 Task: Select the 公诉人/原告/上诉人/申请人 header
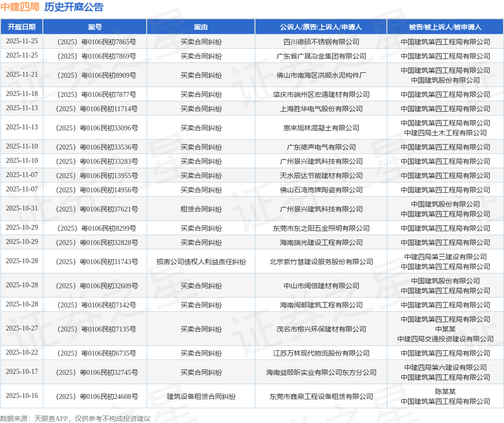coord(321,27)
